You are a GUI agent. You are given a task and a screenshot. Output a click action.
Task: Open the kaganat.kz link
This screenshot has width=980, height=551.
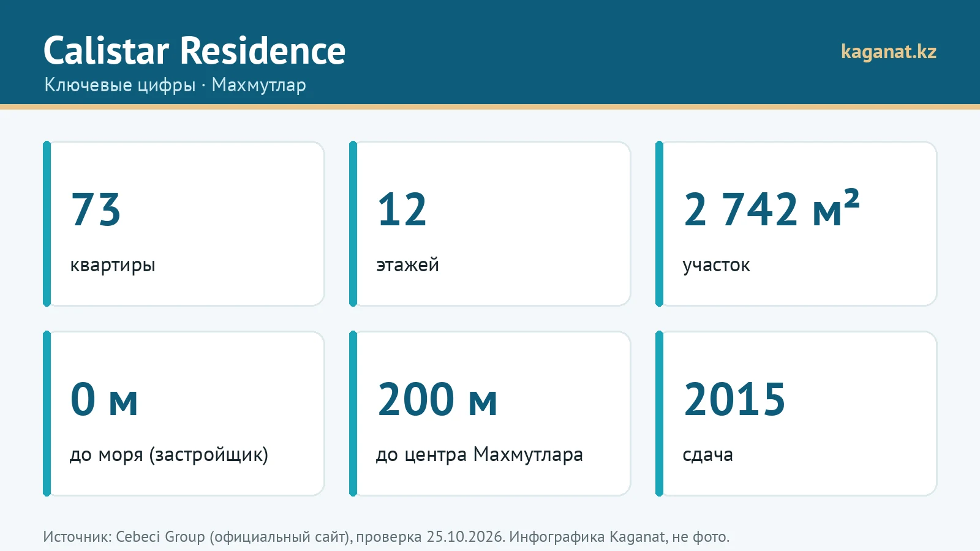click(889, 52)
